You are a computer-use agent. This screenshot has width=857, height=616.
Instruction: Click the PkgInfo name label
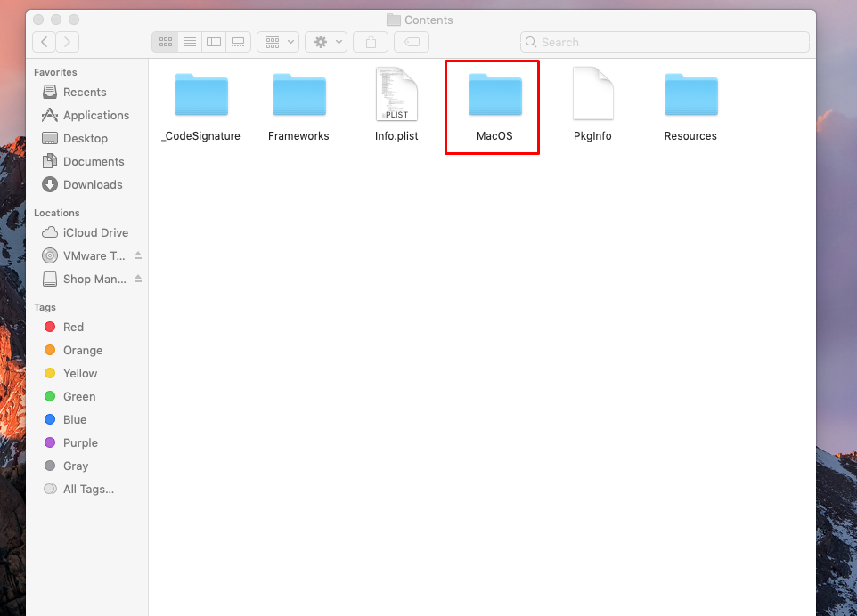(592, 136)
